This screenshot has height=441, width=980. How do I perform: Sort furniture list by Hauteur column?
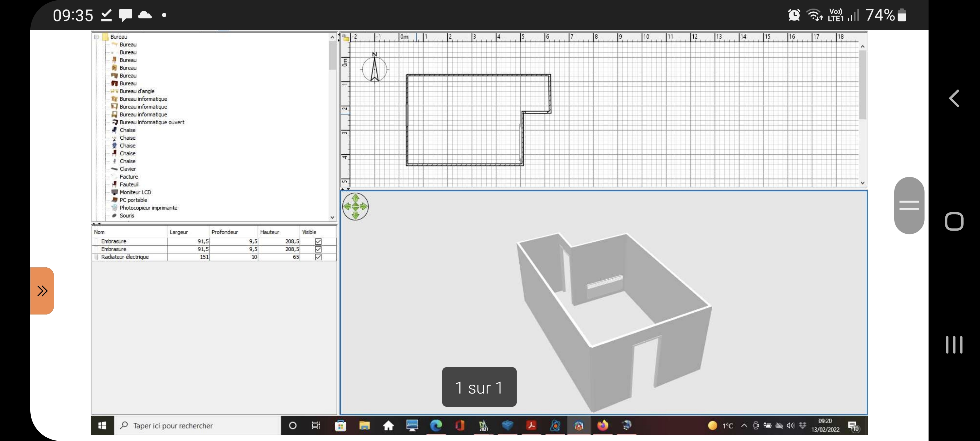[279, 232]
